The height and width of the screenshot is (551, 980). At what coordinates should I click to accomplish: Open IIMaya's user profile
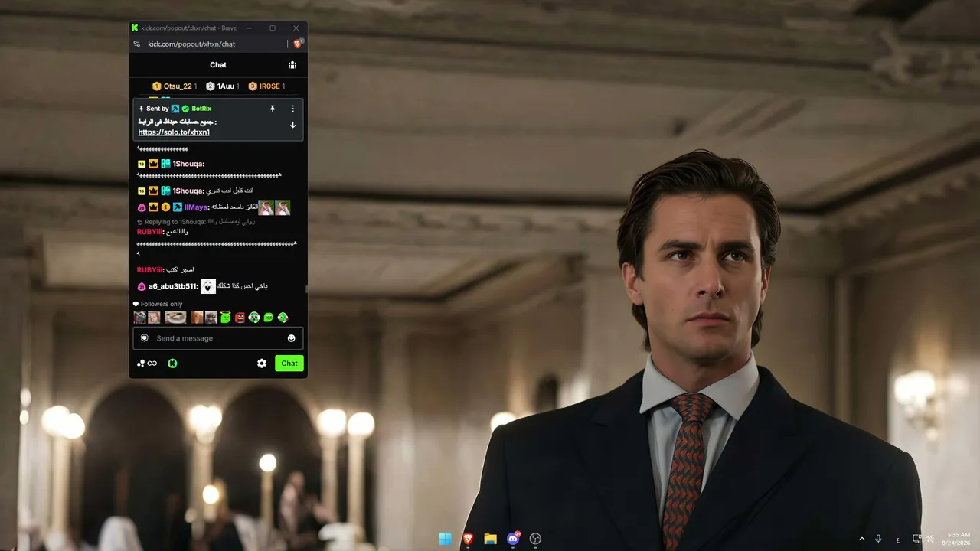pyautogui.click(x=196, y=207)
